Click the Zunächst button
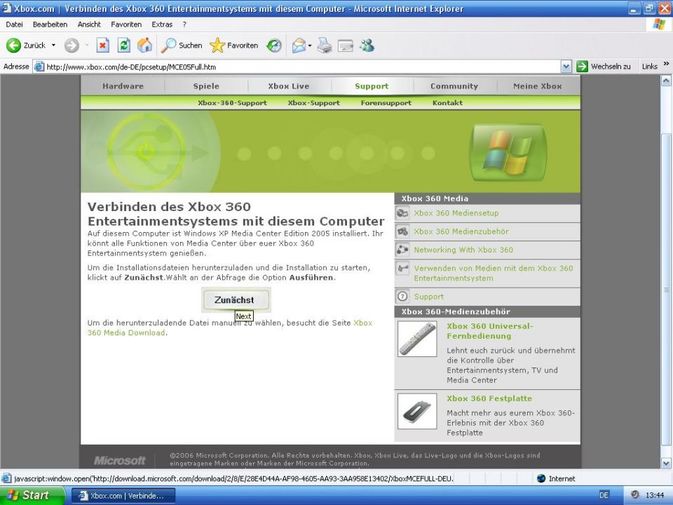This screenshot has width=673, height=505. [236, 300]
